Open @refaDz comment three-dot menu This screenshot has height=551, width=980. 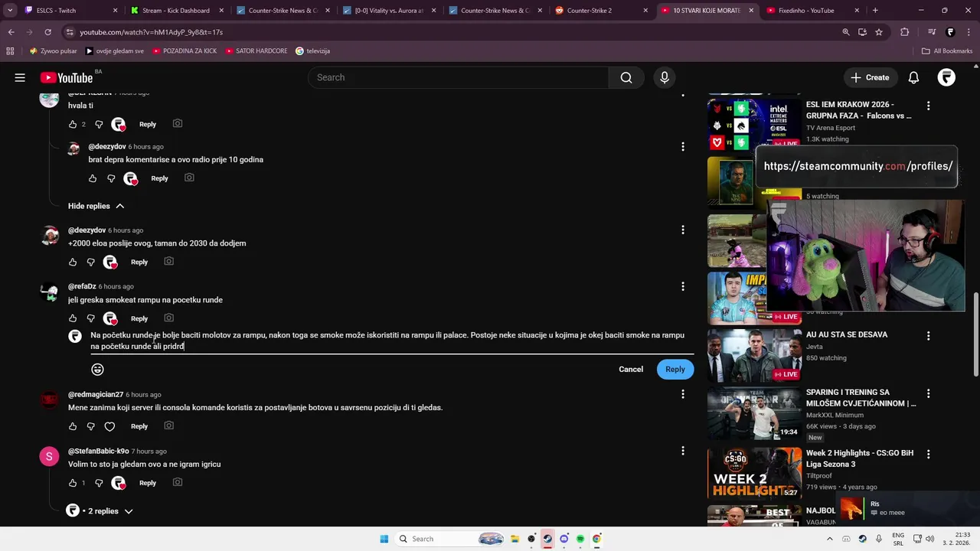point(683,286)
